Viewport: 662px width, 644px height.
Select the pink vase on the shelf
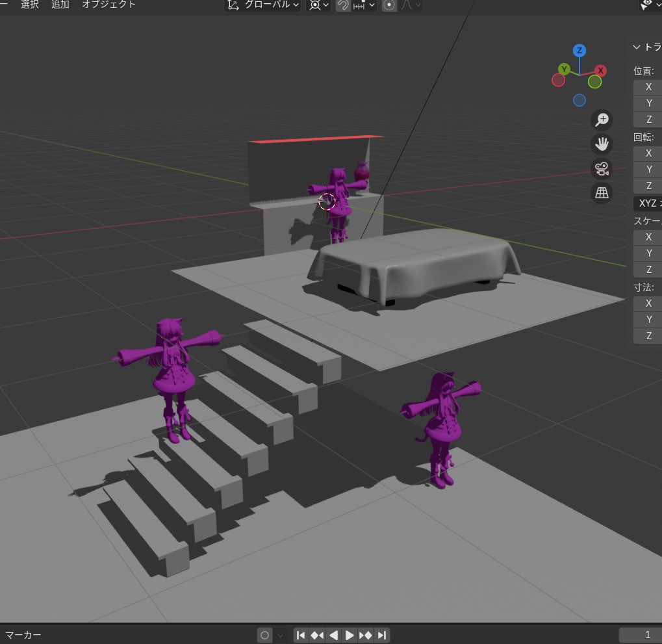click(362, 172)
